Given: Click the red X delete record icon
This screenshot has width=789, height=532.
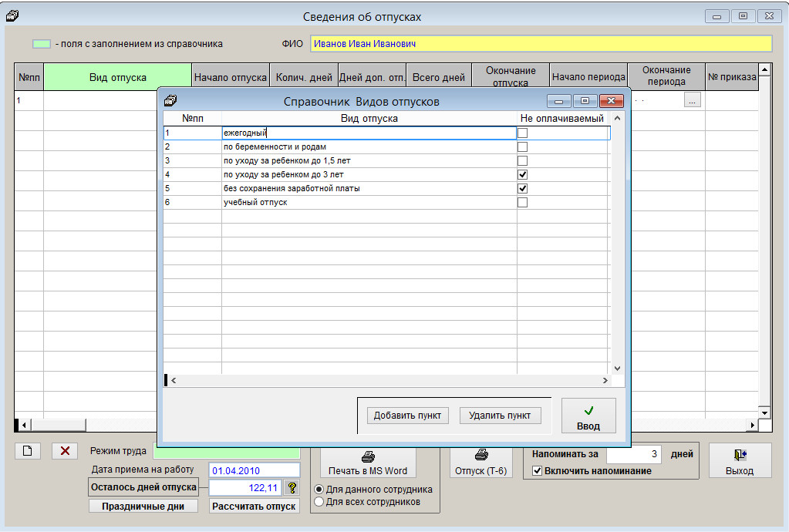Looking at the screenshot, I should (64, 451).
